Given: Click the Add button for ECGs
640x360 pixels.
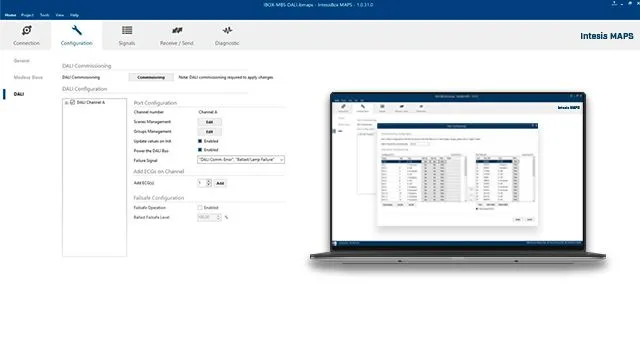Looking at the screenshot, I should [220, 183].
